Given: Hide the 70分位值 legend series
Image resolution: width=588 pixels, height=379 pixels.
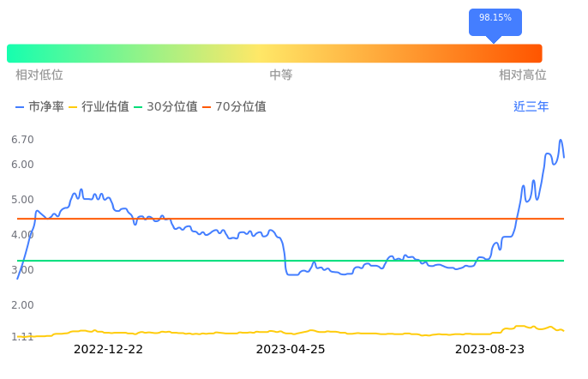Looking at the screenshot, I should (234, 107).
